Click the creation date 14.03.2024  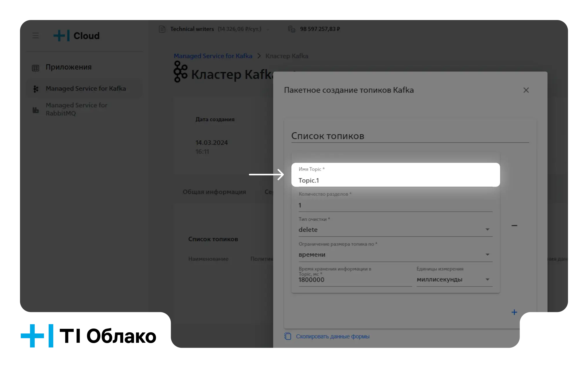click(x=212, y=142)
